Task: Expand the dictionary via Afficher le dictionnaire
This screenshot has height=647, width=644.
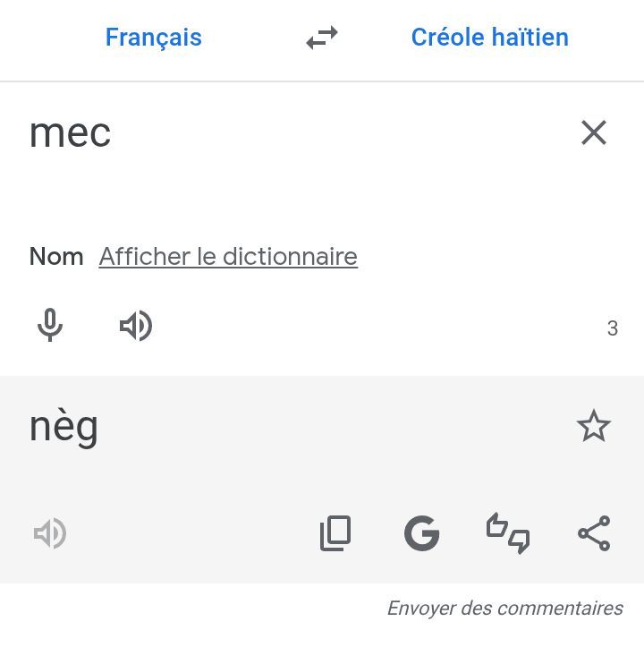Action: tap(228, 257)
